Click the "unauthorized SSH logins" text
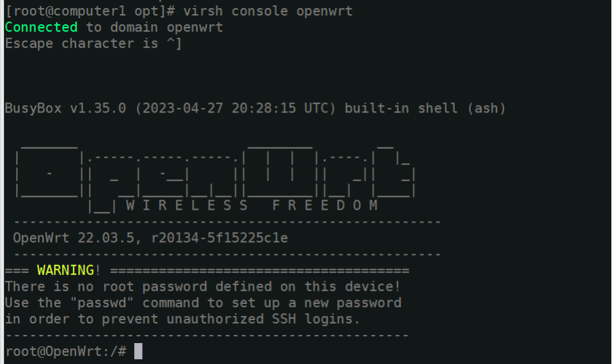The width and height of the screenshot is (612, 364). pyautogui.click(x=263, y=319)
